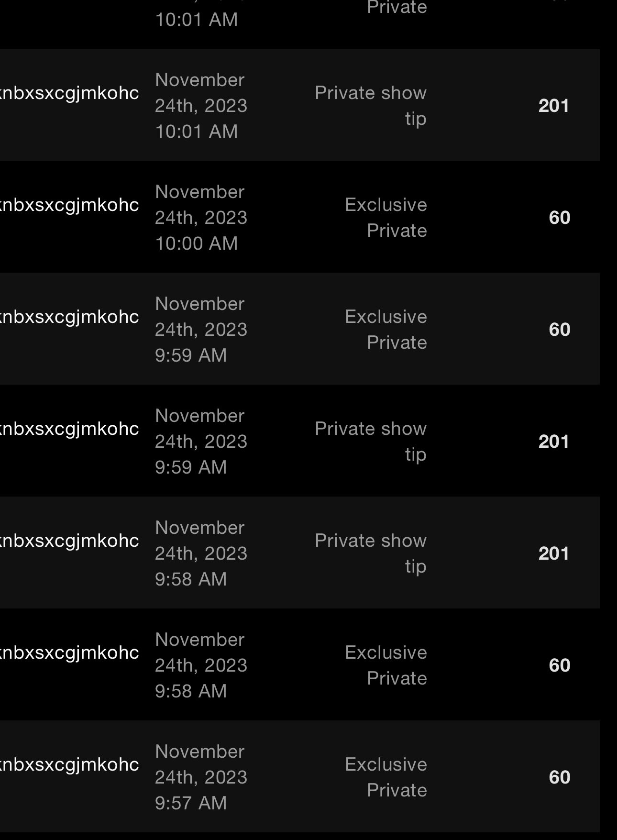Click the 60 amount at 9:57 AM
Screen dimensions: 617x840
click(x=559, y=777)
